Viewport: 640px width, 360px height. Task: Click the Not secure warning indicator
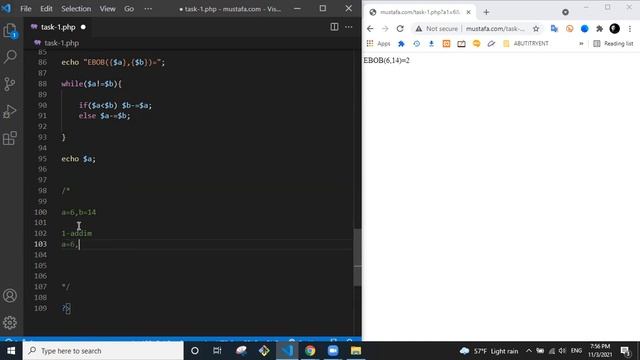(436, 29)
